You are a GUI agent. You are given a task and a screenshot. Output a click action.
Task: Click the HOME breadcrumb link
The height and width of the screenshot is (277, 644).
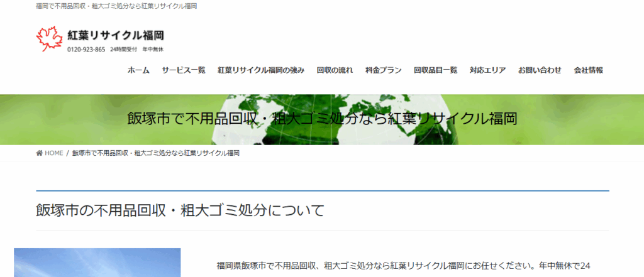click(x=53, y=153)
